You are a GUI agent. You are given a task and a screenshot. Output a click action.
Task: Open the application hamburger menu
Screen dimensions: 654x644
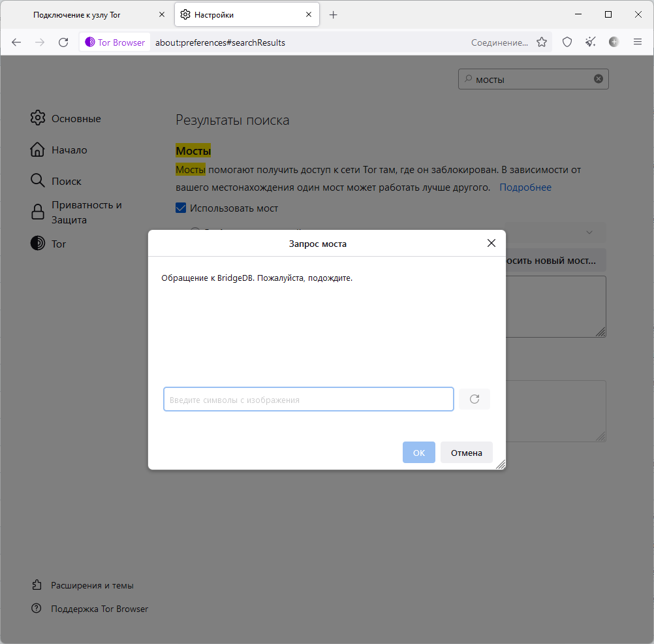[637, 42]
